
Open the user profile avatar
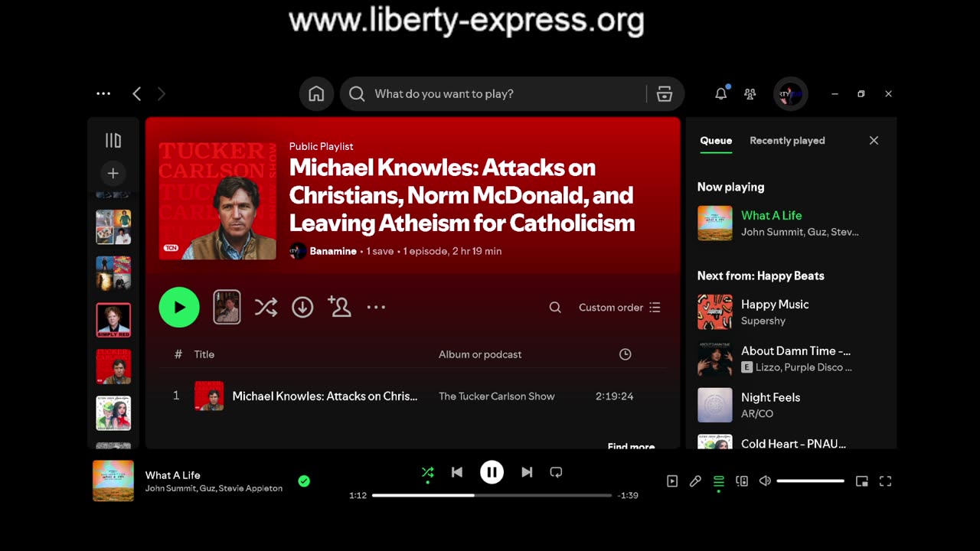pyautogui.click(x=790, y=94)
